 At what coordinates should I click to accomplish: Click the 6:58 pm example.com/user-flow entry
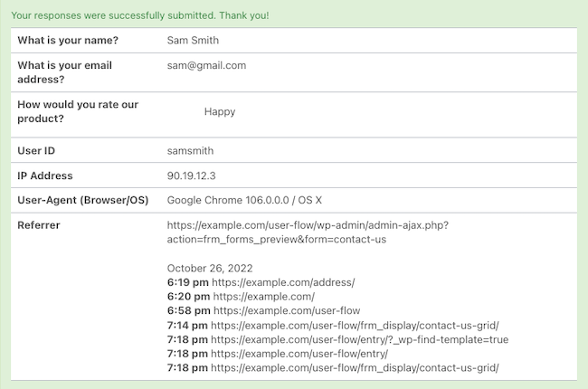pos(263,310)
